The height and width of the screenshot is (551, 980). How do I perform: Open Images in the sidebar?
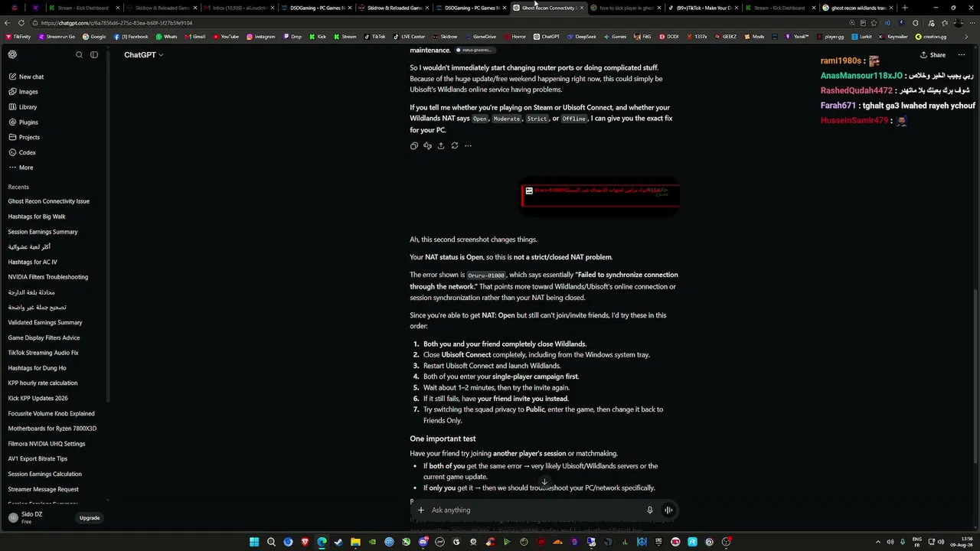(x=28, y=92)
